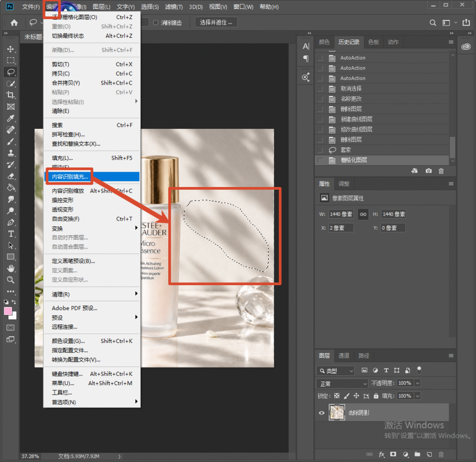The image size is (476, 462).
Task: Toggle visibility of 去除阴影 layer
Action: coord(322,413)
